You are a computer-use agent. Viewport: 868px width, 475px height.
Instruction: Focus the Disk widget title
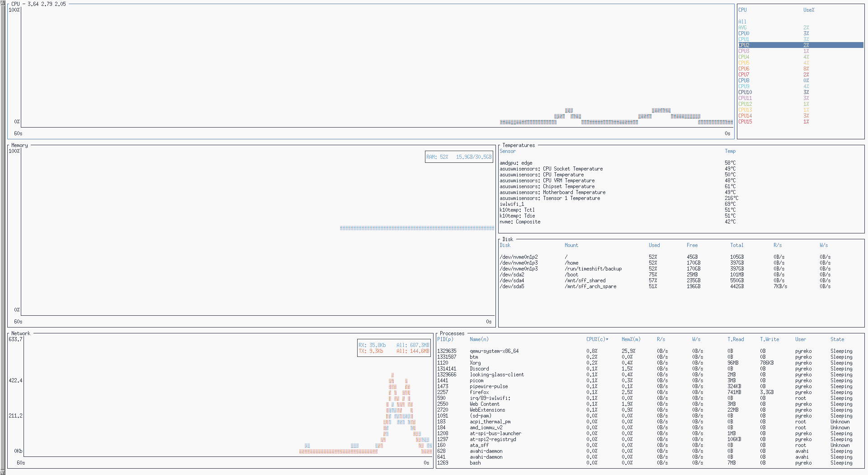coord(508,239)
